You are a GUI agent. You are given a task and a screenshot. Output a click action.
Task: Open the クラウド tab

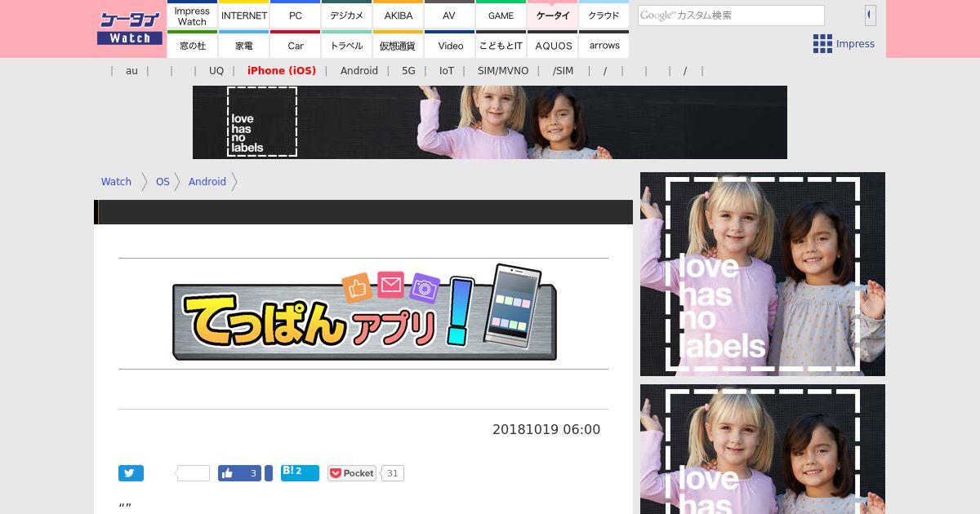pyautogui.click(x=604, y=16)
